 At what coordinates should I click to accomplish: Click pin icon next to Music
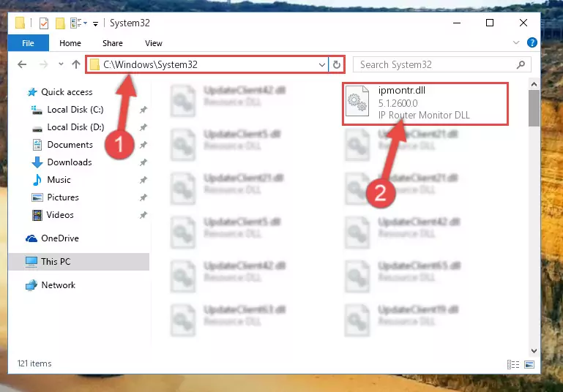[x=143, y=180]
